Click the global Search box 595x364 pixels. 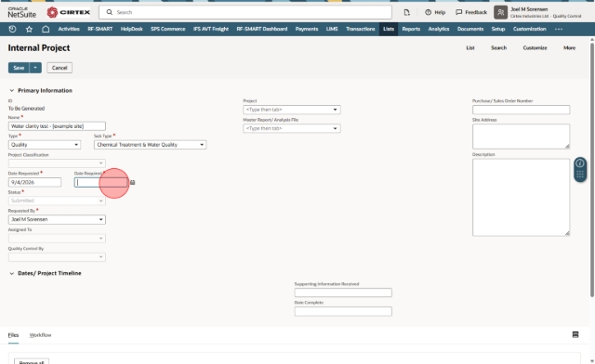[245, 12]
